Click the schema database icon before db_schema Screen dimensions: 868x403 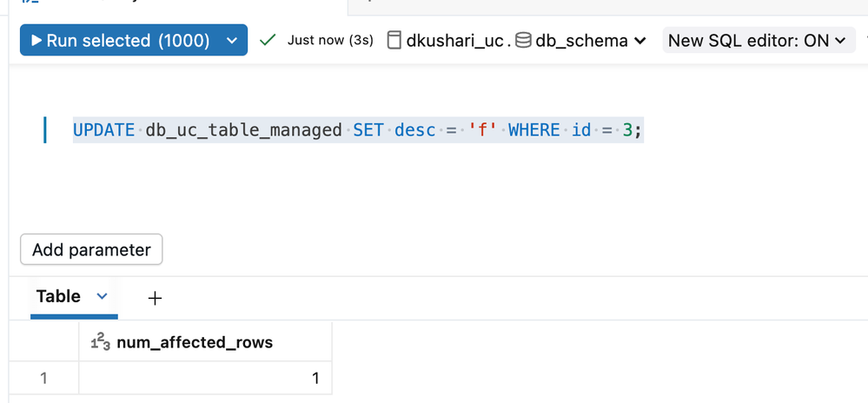click(523, 40)
